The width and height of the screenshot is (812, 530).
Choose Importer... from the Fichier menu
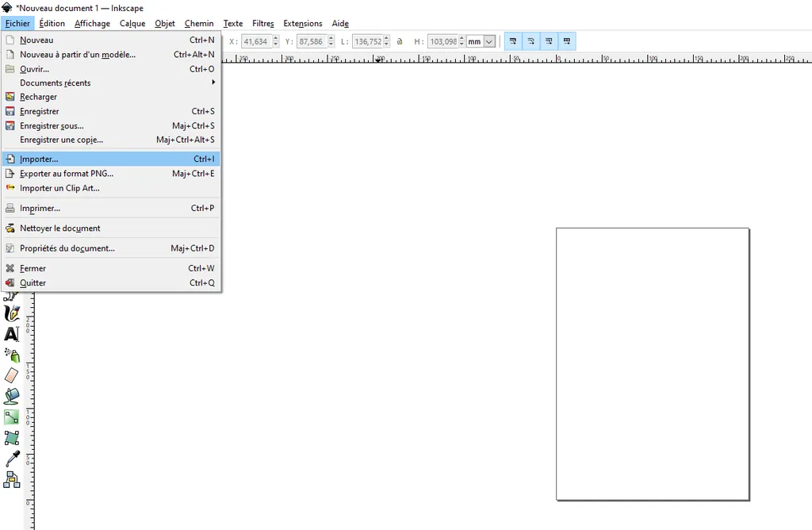pos(112,159)
